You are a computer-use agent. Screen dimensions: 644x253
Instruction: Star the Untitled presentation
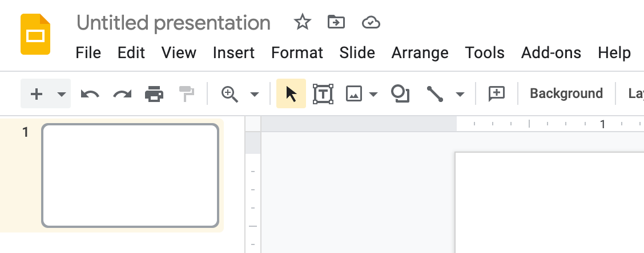pyautogui.click(x=302, y=23)
